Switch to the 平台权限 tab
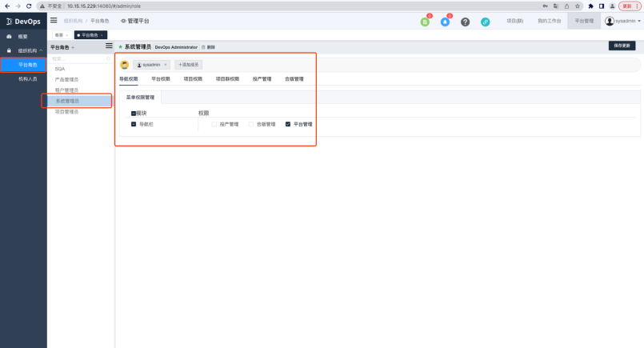 (160, 79)
